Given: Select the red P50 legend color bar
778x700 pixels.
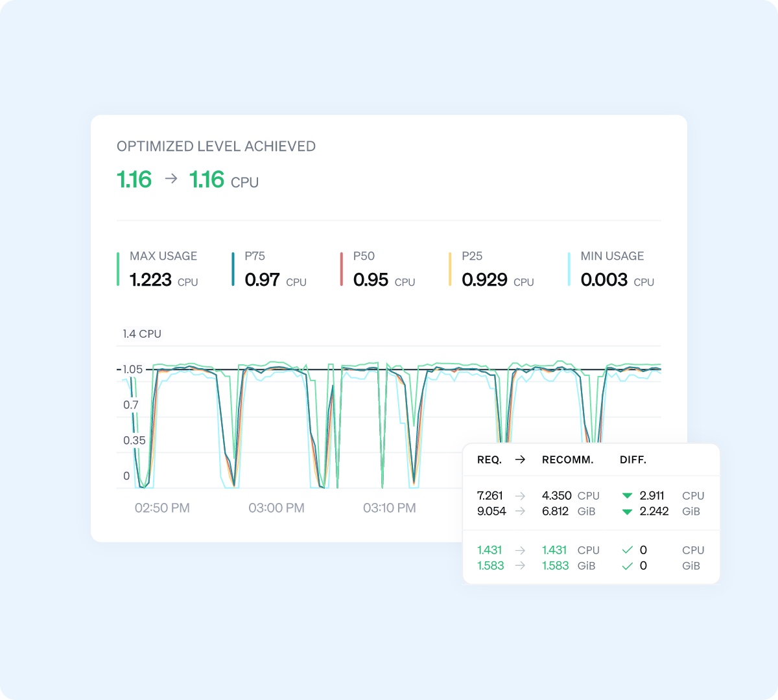Looking at the screenshot, I should [x=341, y=269].
